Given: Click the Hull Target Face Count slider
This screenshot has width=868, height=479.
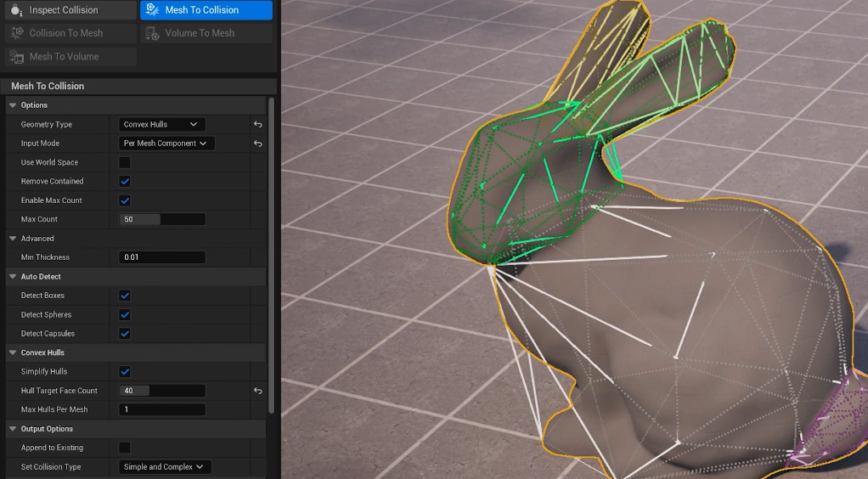Looking at the screenshot, I should 162,391.
